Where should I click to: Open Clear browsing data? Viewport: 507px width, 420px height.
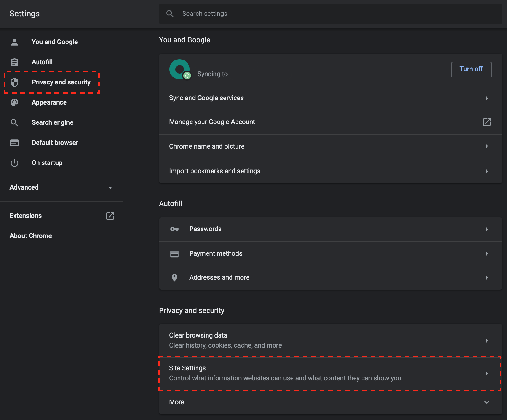tap(330, 340)
